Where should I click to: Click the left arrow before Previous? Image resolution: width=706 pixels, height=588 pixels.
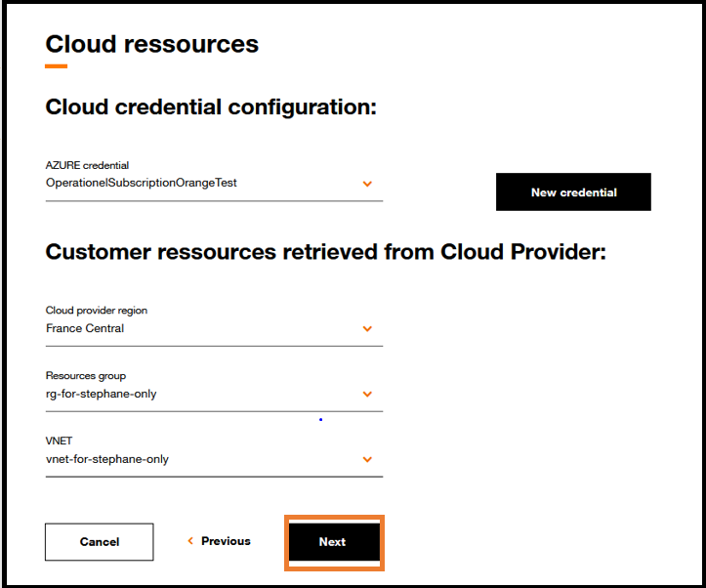pos(190,541)
